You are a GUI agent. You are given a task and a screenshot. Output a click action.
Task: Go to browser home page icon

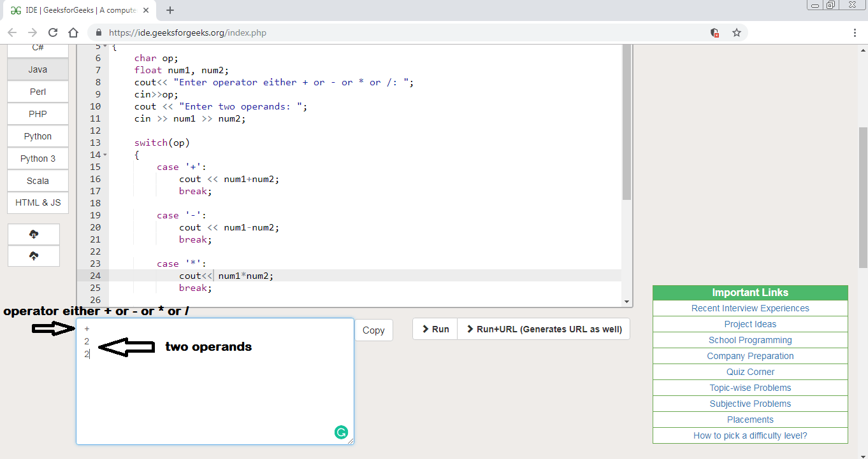pyautogui.click(x=73, y=32)
